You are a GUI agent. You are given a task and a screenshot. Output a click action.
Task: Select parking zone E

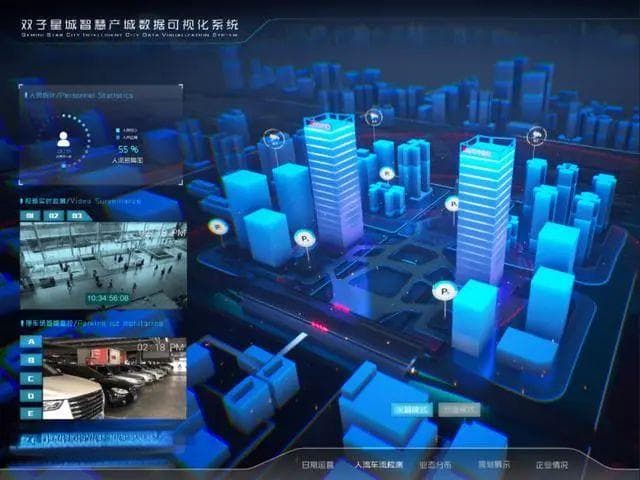(31, 413)
